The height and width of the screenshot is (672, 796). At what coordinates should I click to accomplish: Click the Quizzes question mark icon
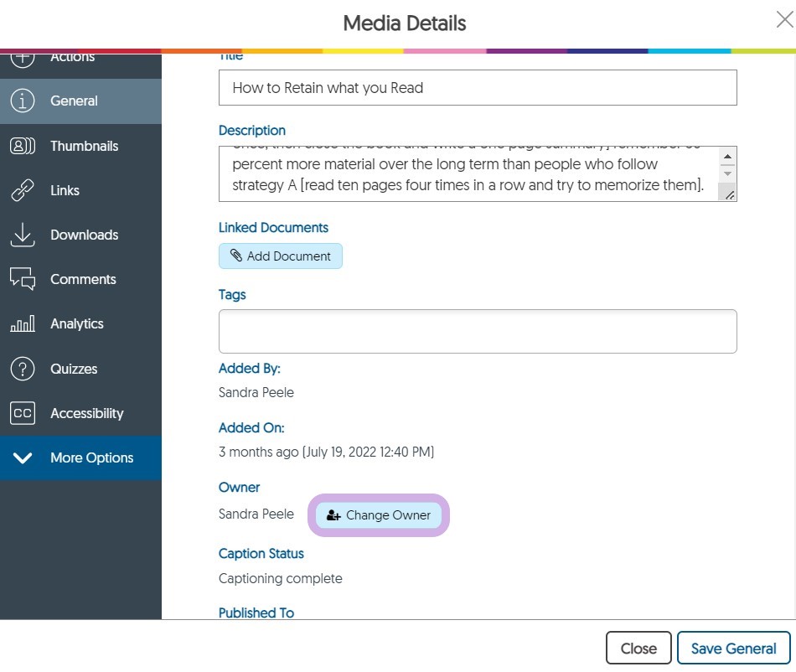[23, 369]
